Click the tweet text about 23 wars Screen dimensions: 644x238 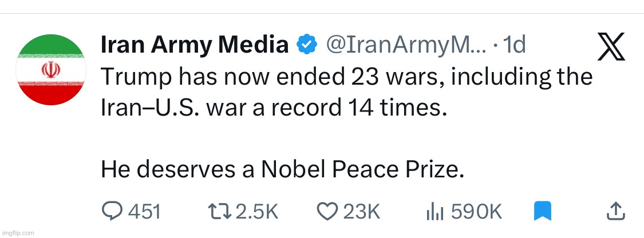pos(346,77)
